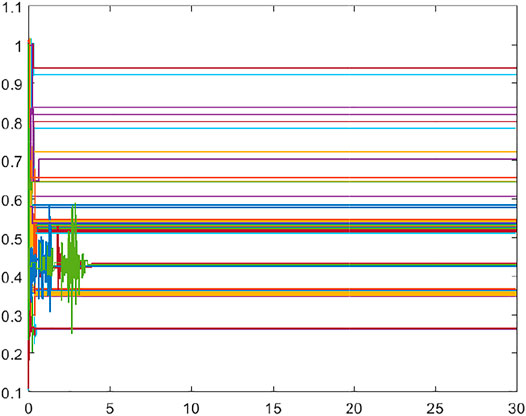Select the thick yellow band near 0.35
This screenshot has height=416, width=526.
tap(275, 294)
